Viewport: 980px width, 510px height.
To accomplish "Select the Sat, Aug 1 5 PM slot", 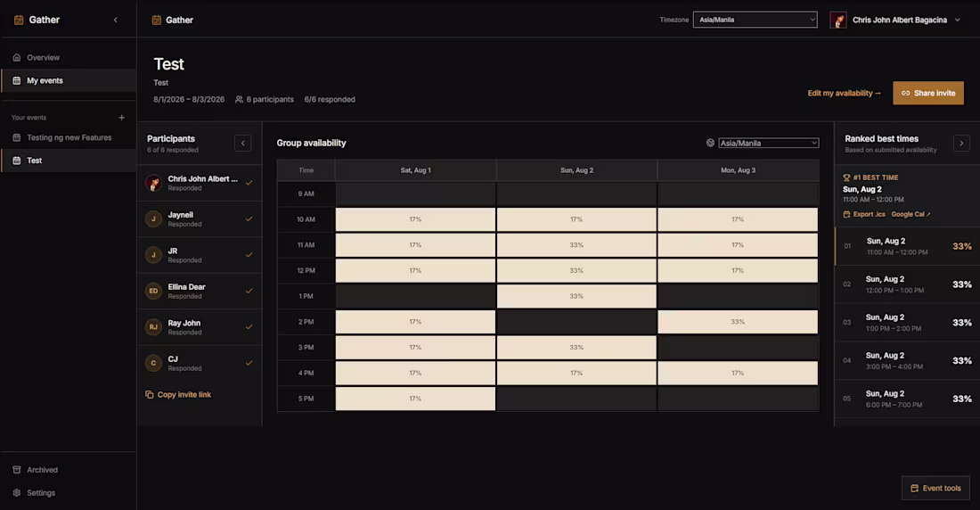I will [416, 399].
